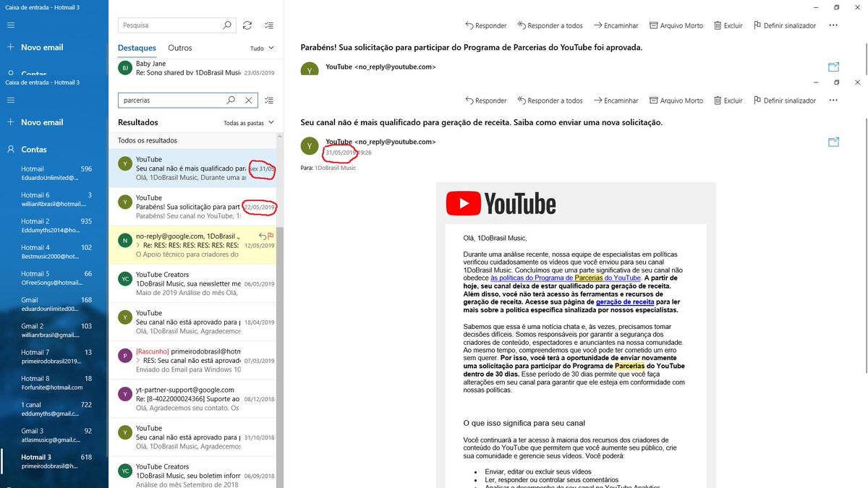Click Encaminhar in the front window
Image resolution: width=868 pixels, height=488 pixels.
click(x=616, y=100)
